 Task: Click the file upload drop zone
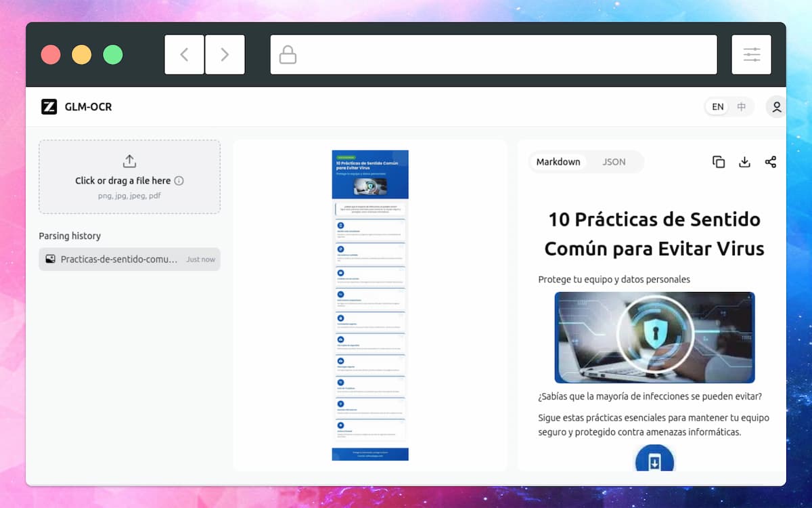129,177
